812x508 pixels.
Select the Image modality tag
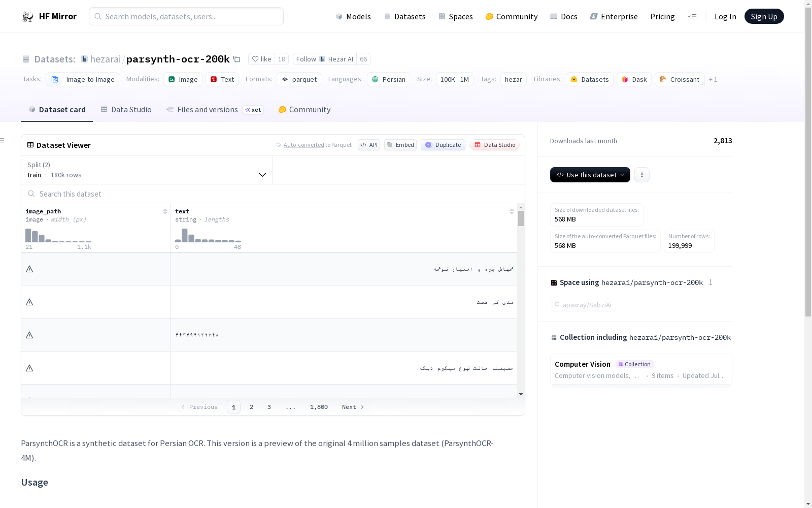pos(183,79)
